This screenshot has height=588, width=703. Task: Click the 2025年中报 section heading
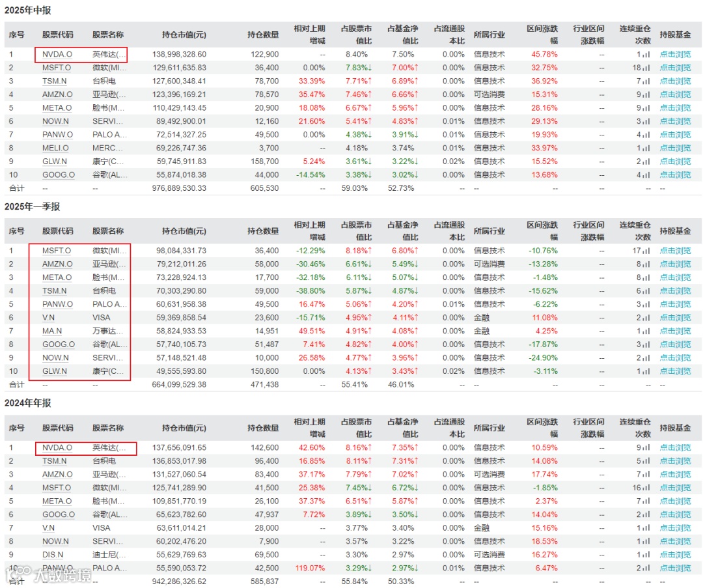(28, 10)
